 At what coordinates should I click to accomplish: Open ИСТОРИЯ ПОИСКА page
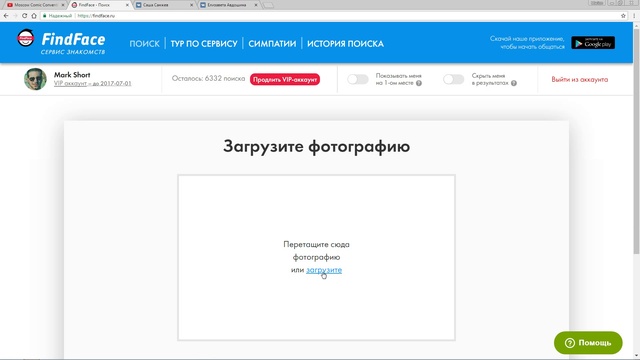point(345,44)
